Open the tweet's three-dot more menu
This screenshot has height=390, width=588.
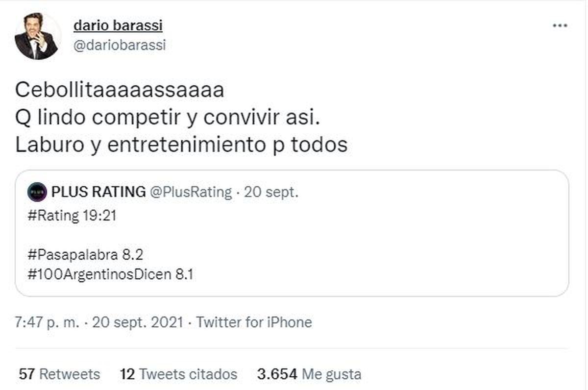pyautogui.click(x=560, y=25)
